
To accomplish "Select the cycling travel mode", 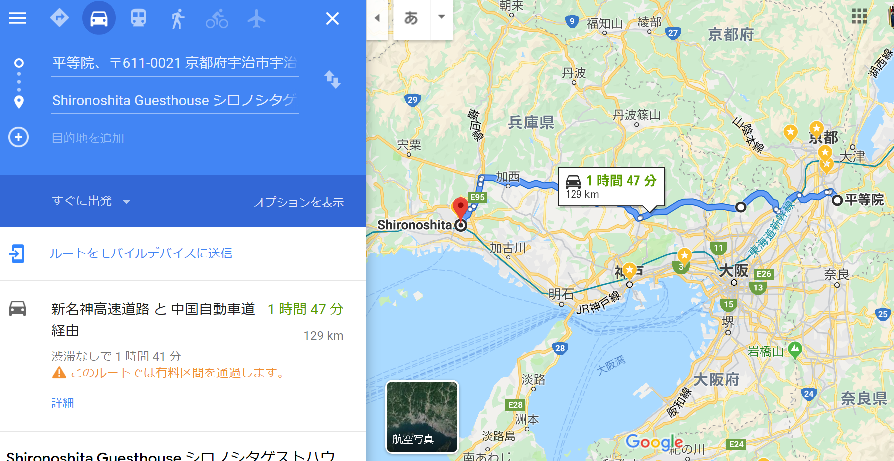I will pos(217,19).
